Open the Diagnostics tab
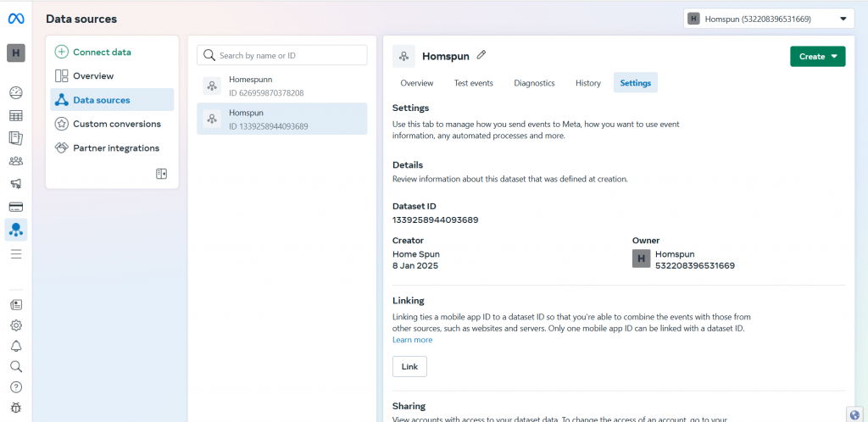The image size is (868, 422). click(x=534, y=83)
